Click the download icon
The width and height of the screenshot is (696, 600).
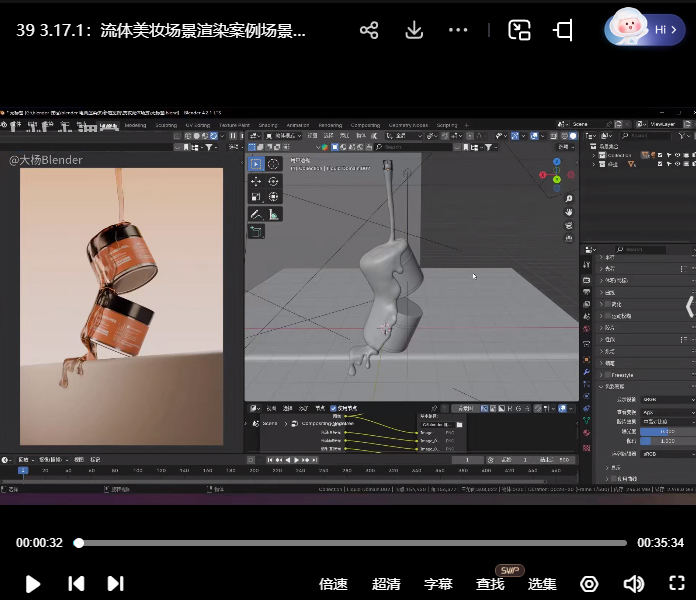(414, 30)
